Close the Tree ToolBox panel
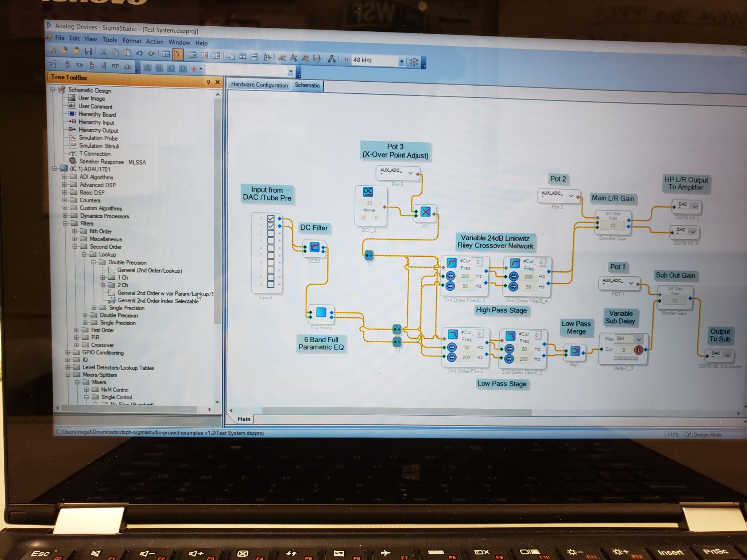The height and width of the screenshot is (560, 747). 218,82
